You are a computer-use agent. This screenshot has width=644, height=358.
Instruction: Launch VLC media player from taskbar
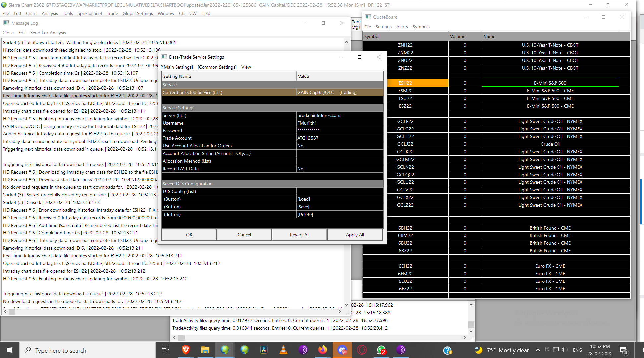pos(283,350)
